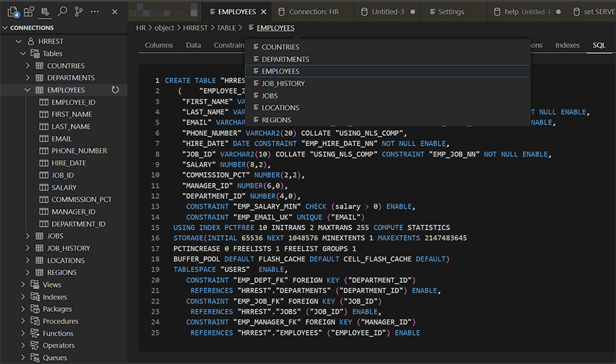This screenshot has height=364, width=616.
Task: Collapse the HRREST schema node
Action: pos(19,42)
